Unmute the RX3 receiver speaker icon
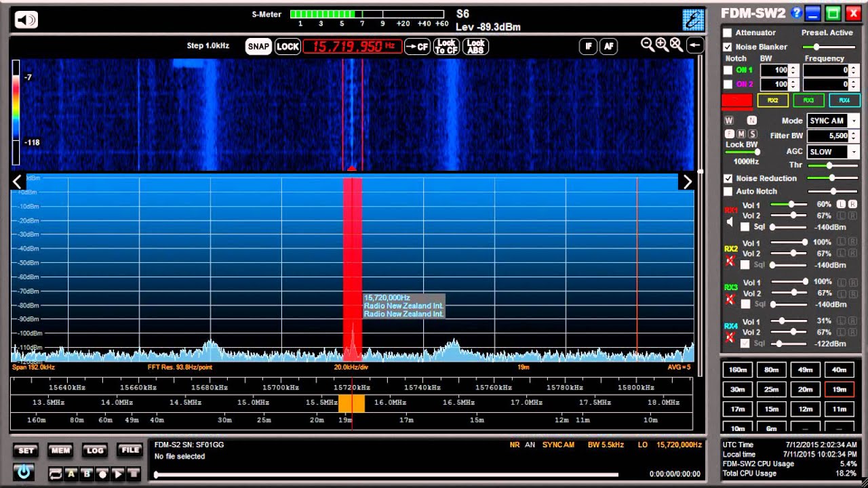The image size is (868, 488). (730, 299)
